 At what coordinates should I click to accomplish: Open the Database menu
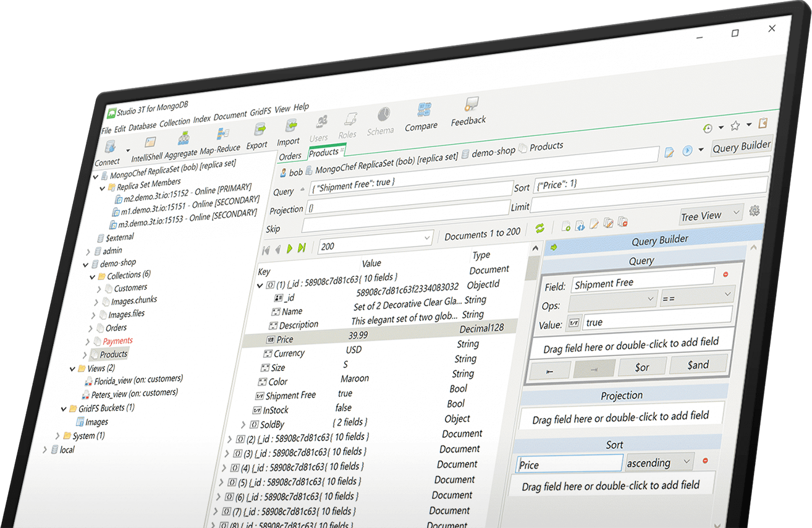(143, 126)
